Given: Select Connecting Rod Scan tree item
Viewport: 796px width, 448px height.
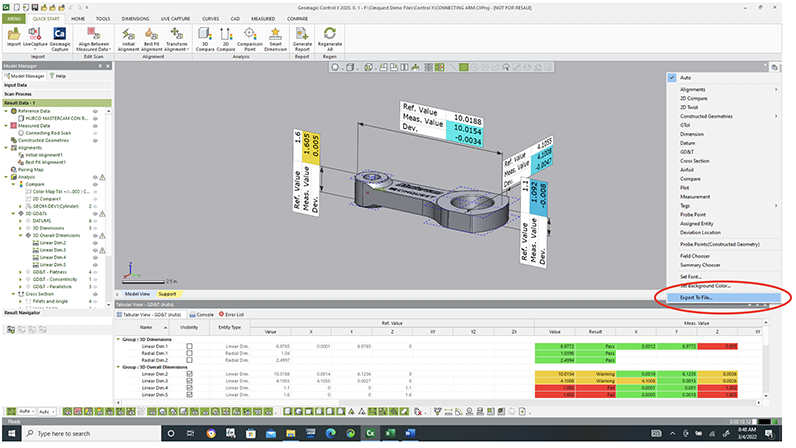Looking at the screenshot, I should [x=48, y=133].
